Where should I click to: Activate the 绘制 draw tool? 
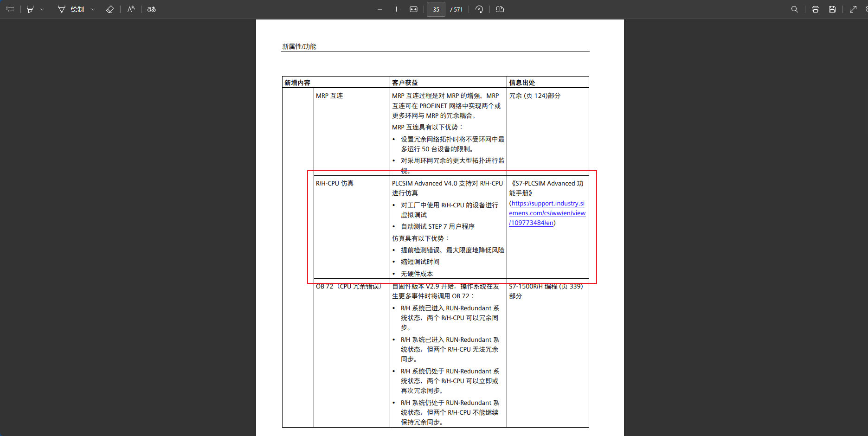coord(71,9)
